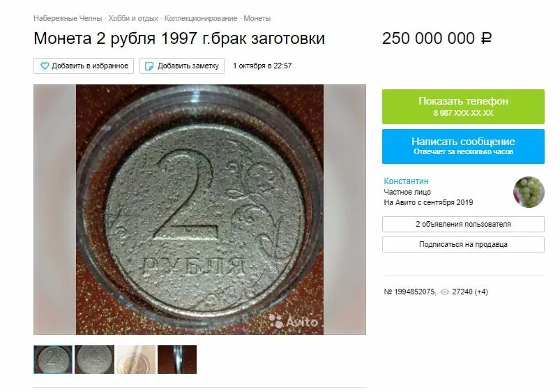Click the heart icon for favorites
Viewport: 560px width, 392px height.
[x=45, y=66]
